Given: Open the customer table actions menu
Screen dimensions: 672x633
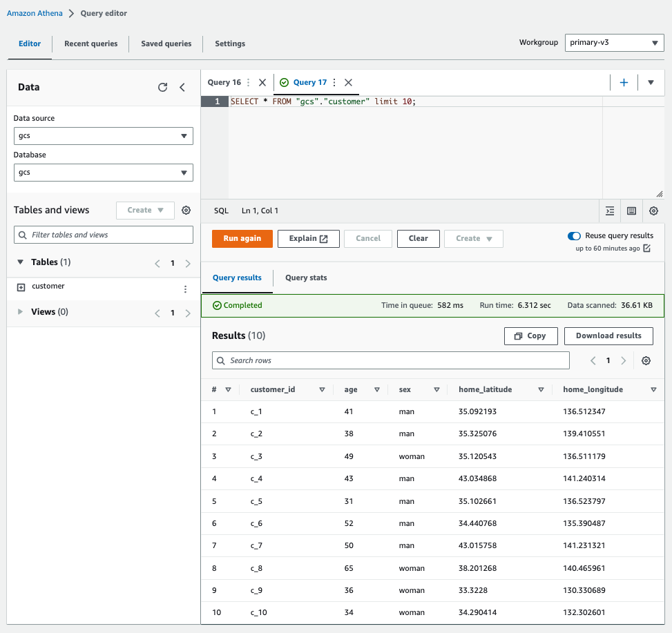Looking at the screenshot, I should tap(184, 289).
